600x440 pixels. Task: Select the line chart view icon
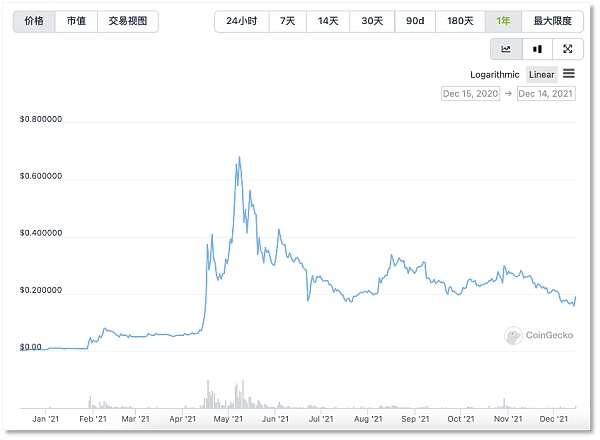[x=507, y=49]
